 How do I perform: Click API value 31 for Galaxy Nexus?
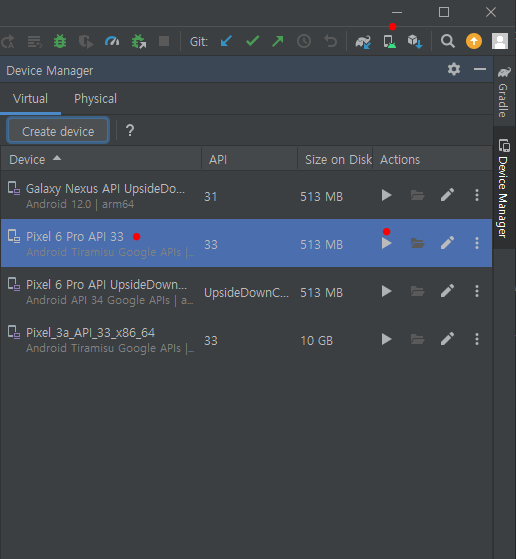coord(210,196)
